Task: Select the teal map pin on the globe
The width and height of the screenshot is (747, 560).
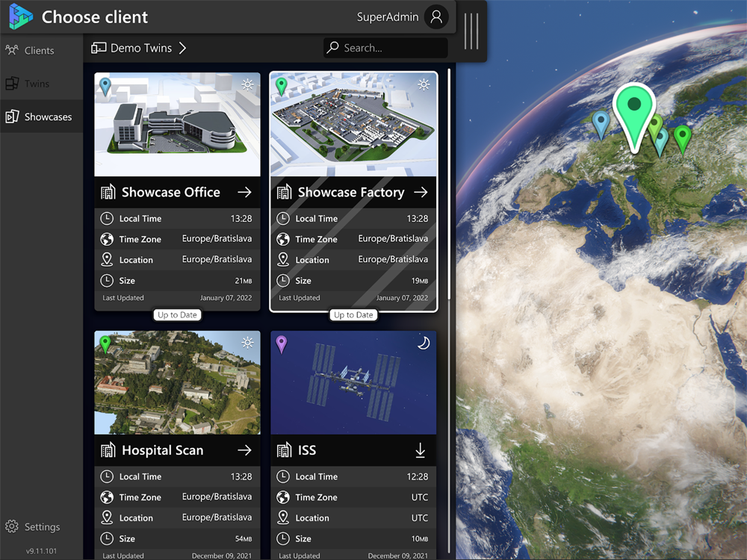Action: pos(662,144)
